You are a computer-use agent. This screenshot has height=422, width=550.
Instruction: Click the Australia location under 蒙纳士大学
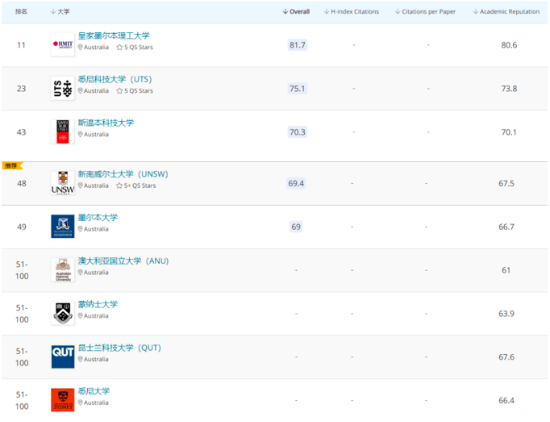click(x=93, y=316)
